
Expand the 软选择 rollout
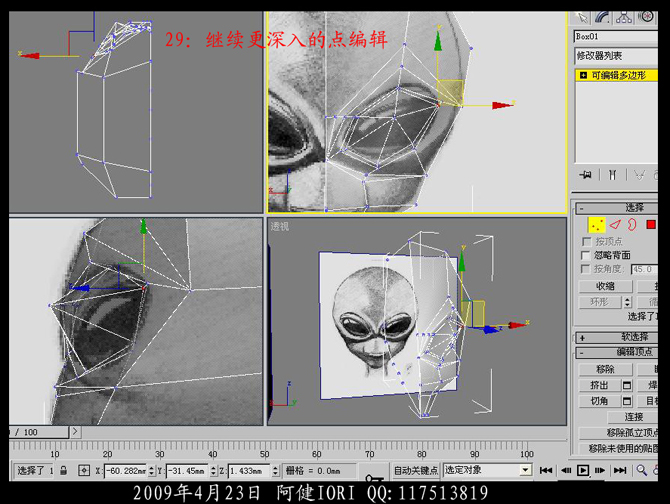[x=617, y=337]
